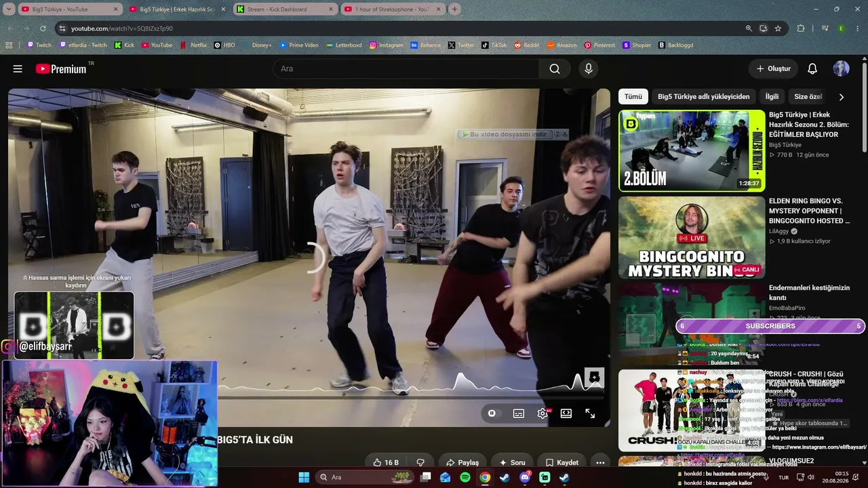Open Chrome media controls icon
The image size is (868, 488).
pos(825,28)
